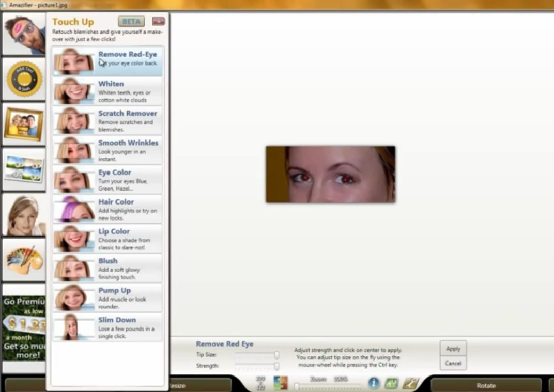
Task: Click the Resize button
Action: 201,386
